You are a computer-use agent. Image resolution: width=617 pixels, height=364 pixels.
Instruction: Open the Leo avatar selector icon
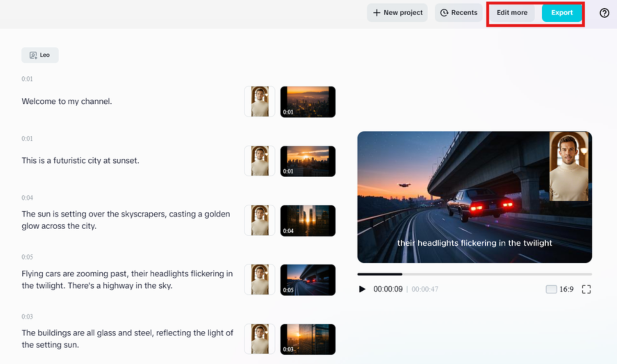pos(33,55)
